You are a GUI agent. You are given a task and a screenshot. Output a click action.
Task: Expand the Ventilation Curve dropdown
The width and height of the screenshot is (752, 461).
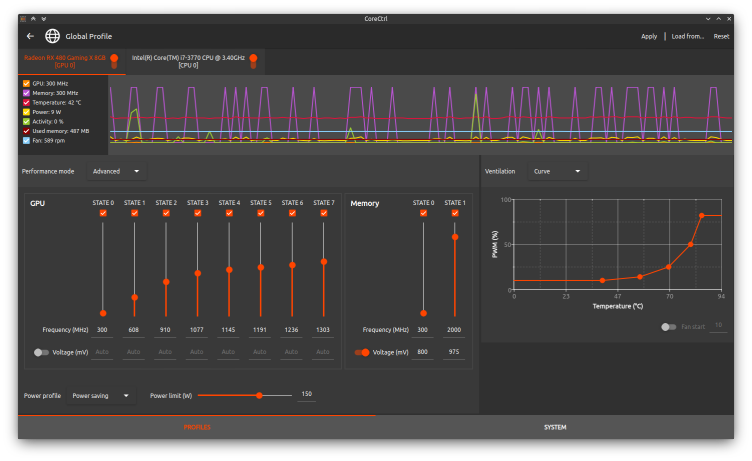point(557,171)
